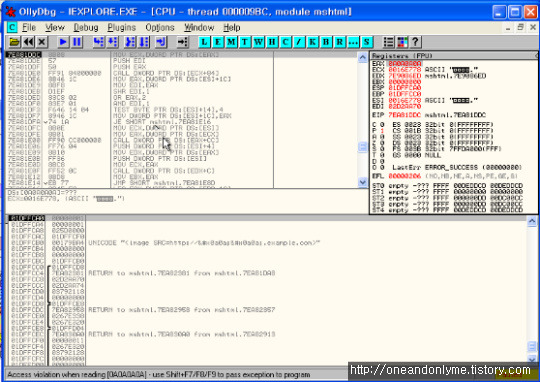Click Execute till return toolbar icon
540x382 pixels.
click(x=161, y=42)
